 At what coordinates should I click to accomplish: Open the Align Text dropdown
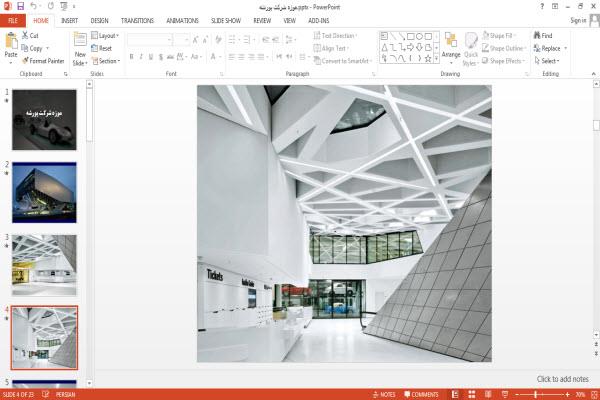coord(331,48)
